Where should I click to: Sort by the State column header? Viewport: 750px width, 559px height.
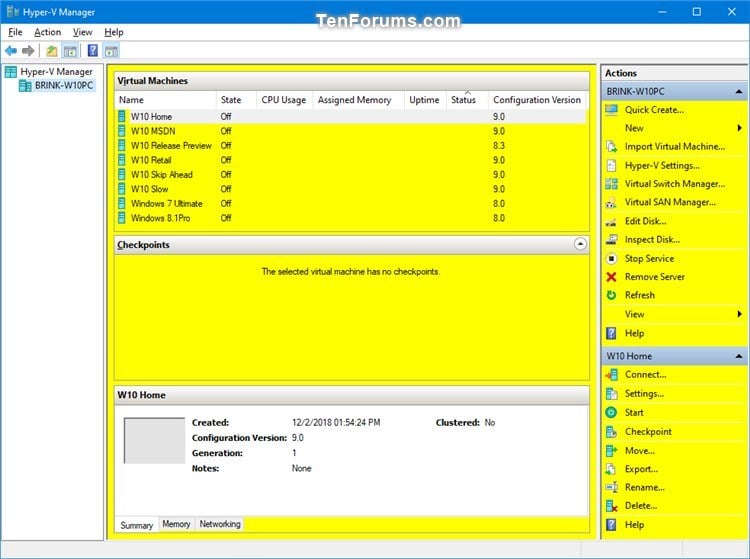tap(236, 100)
